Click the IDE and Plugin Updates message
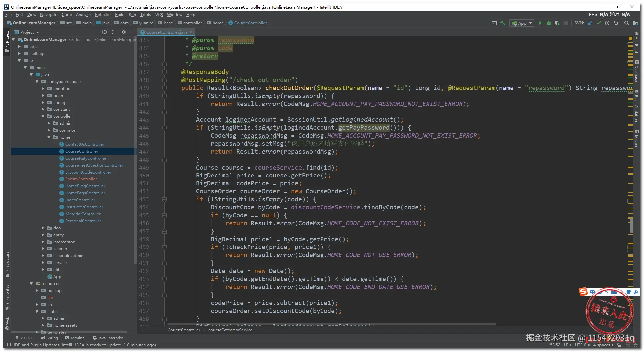Viewport: 644px width, 352px height. point(85,345)
